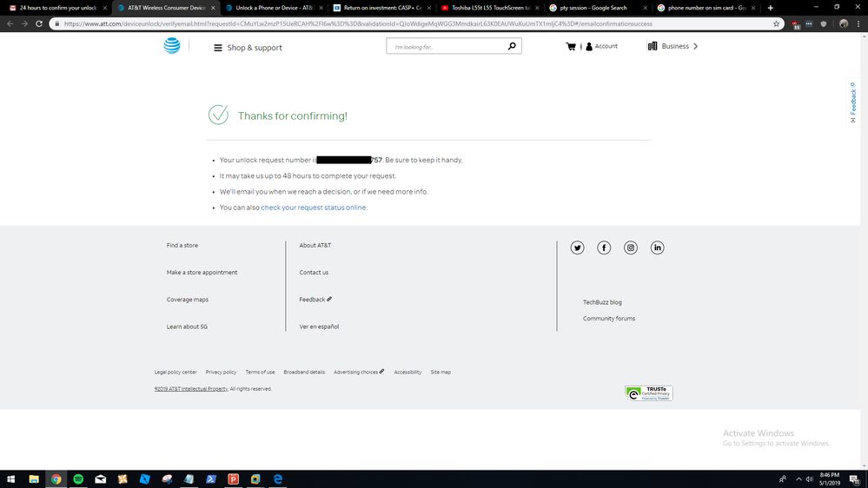
Task: Bookmark this page with the star icon
Action: coord(776,23)
